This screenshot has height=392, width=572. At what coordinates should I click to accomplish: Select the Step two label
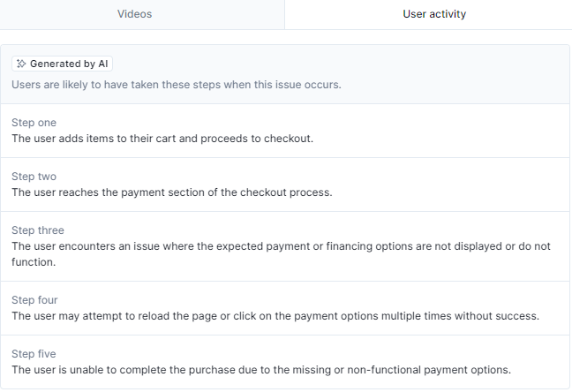click(34, 177)
